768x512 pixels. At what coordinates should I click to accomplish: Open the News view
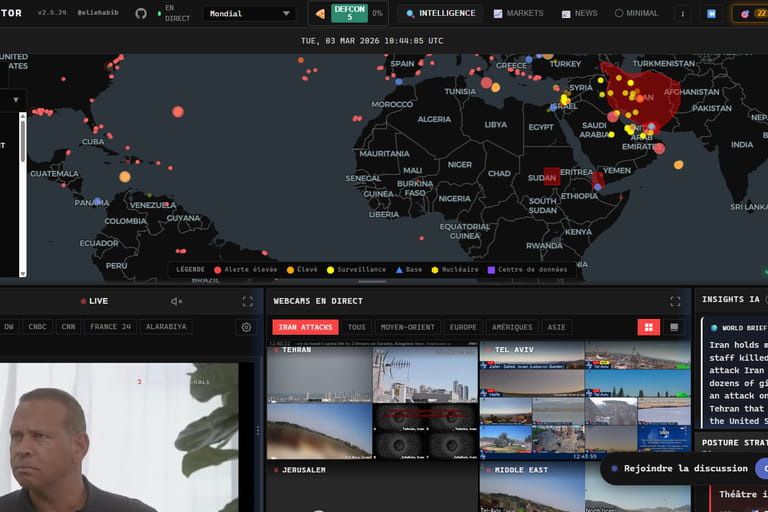pos(579,14)
